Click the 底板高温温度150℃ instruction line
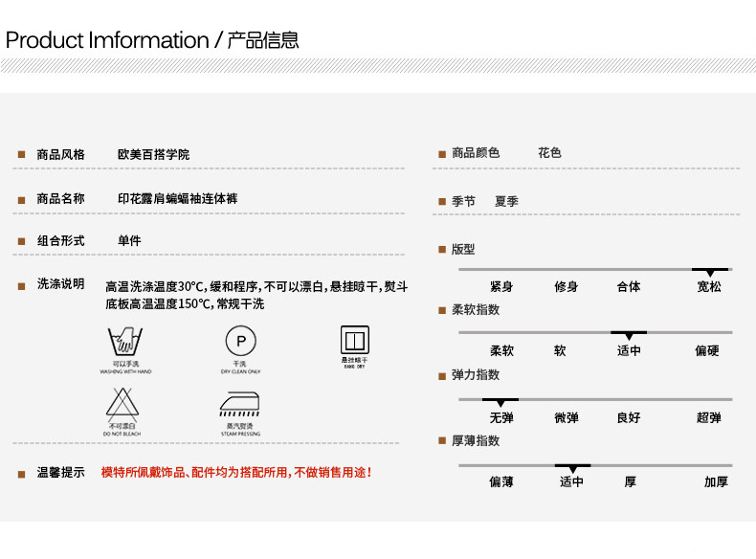This screenshot has height=559, width=756. click(185, 304)
